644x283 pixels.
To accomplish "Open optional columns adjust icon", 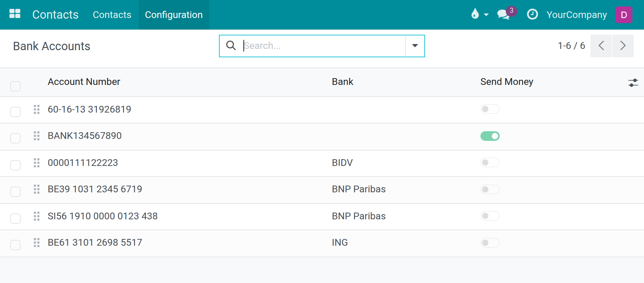I will (633, 83).
